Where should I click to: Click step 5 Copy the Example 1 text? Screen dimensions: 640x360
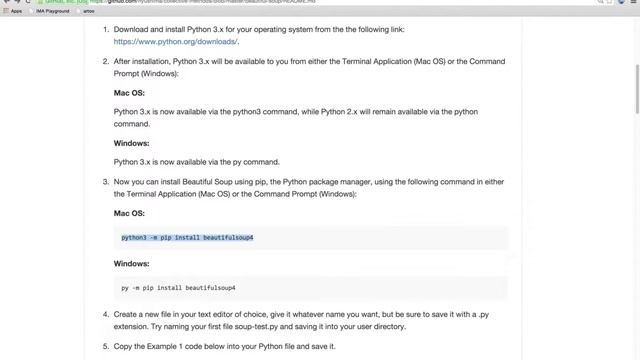[224, 347]
